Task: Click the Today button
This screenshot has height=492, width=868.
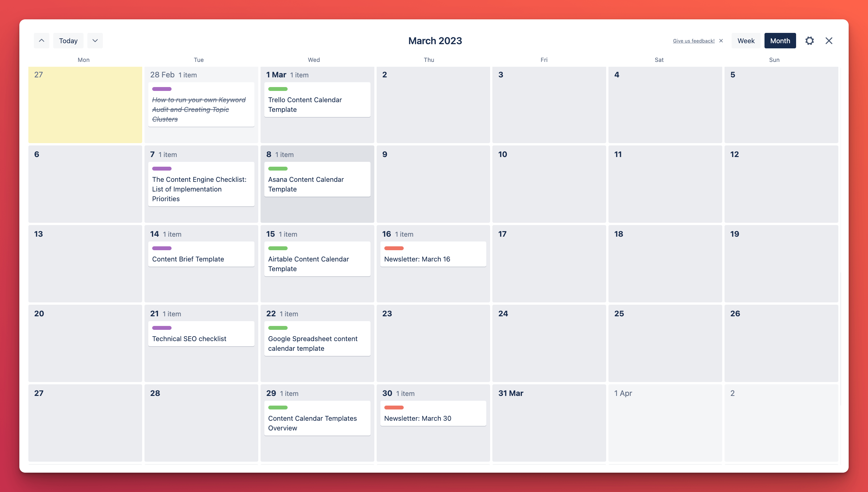Action: point(68,41)
